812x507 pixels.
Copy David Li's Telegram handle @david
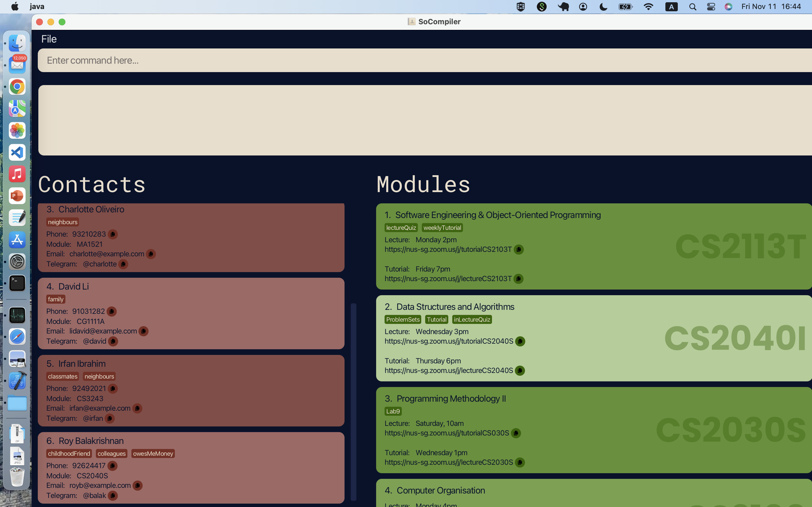tap(113, 341)
